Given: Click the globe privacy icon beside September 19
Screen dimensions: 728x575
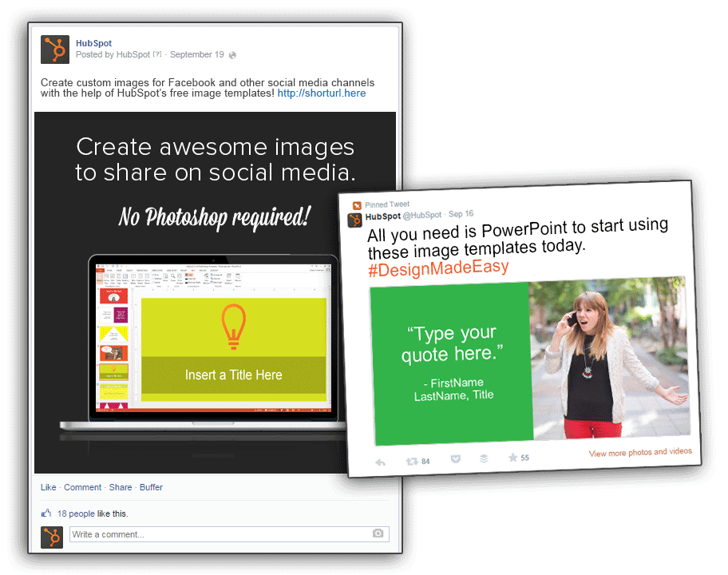Looking at the screenshot, I should 232,55.
